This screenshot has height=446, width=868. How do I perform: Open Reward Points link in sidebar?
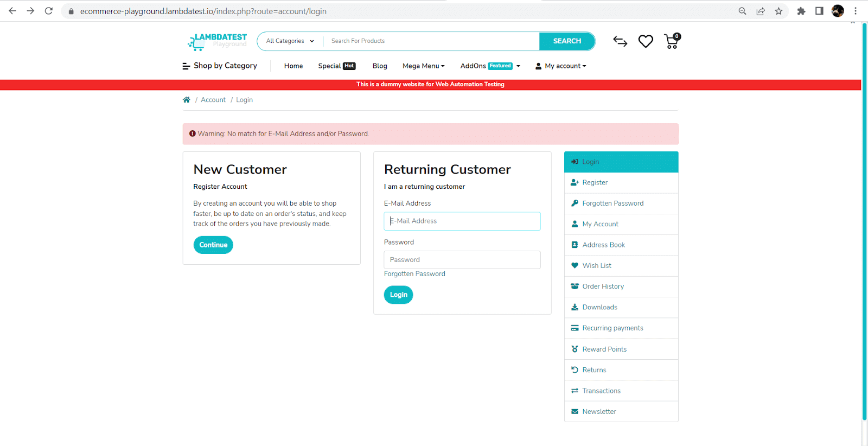(x=621, y=349)
